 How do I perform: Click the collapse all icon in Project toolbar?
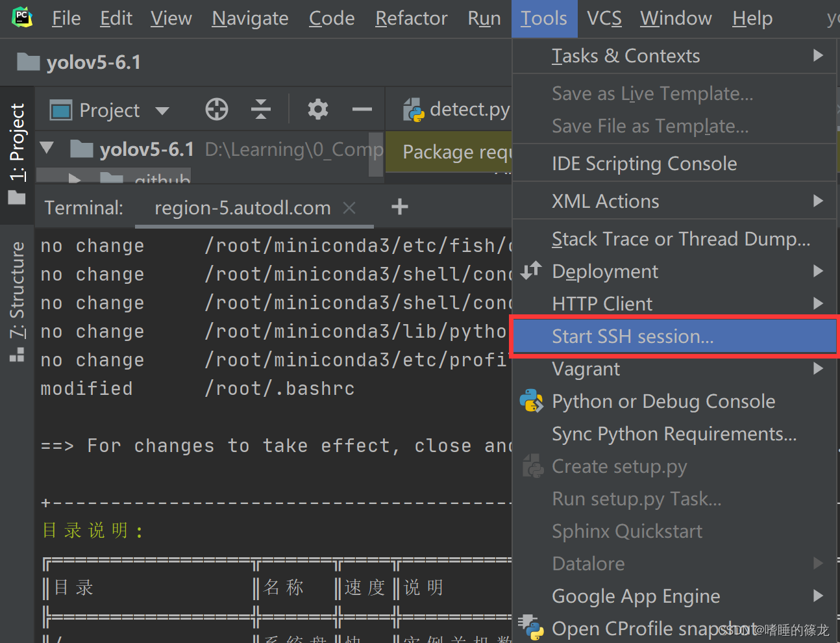(x=261, y=109)
